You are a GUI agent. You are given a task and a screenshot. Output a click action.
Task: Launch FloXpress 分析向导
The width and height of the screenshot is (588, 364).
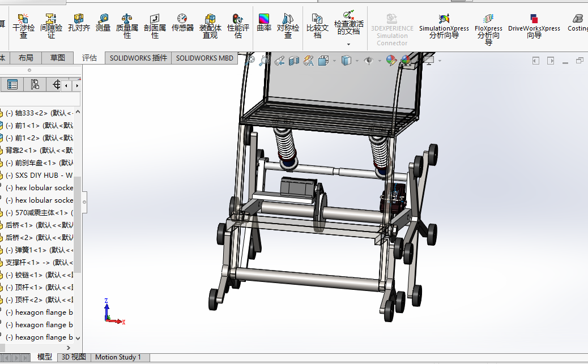(488, 29)
